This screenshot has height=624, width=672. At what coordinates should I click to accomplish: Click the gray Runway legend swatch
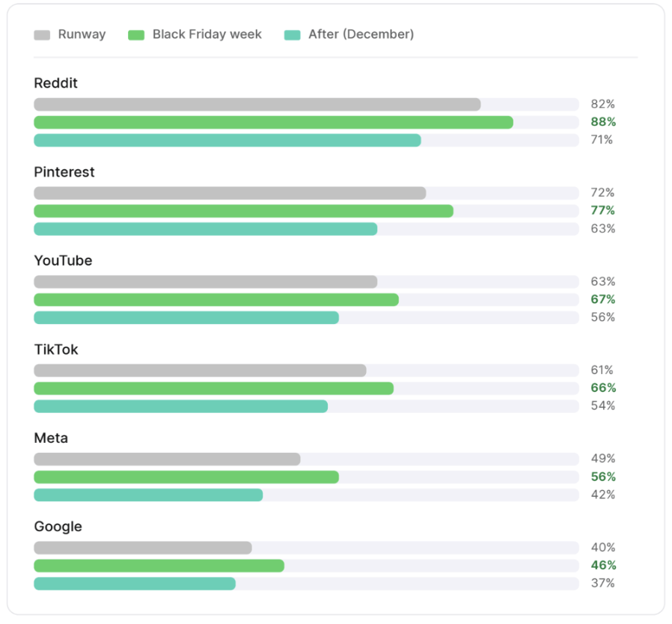pos(42,35)
